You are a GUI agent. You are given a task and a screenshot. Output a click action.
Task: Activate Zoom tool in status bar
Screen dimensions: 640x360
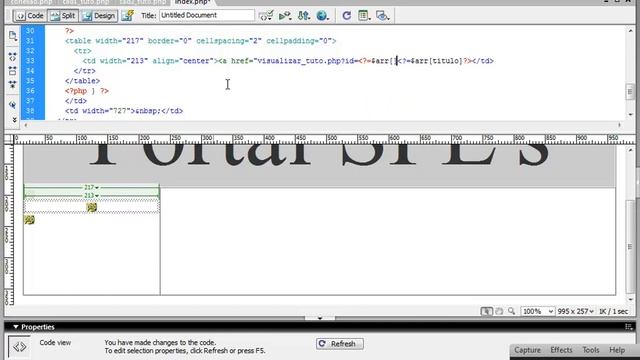coord(511,311)
